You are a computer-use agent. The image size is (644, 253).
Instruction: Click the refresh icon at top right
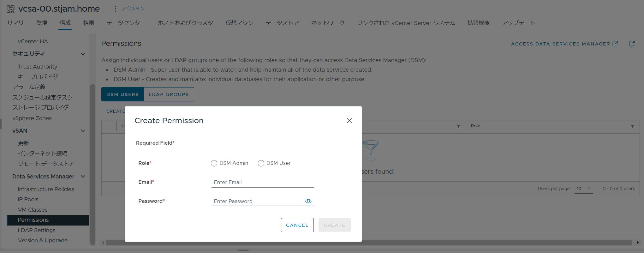(x=632, y=44)
